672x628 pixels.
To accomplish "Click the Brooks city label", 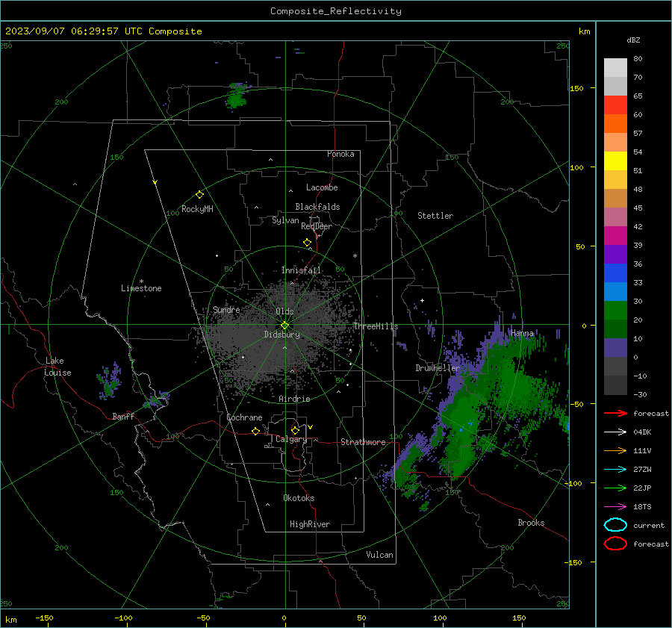I will (x=531, y=523).
